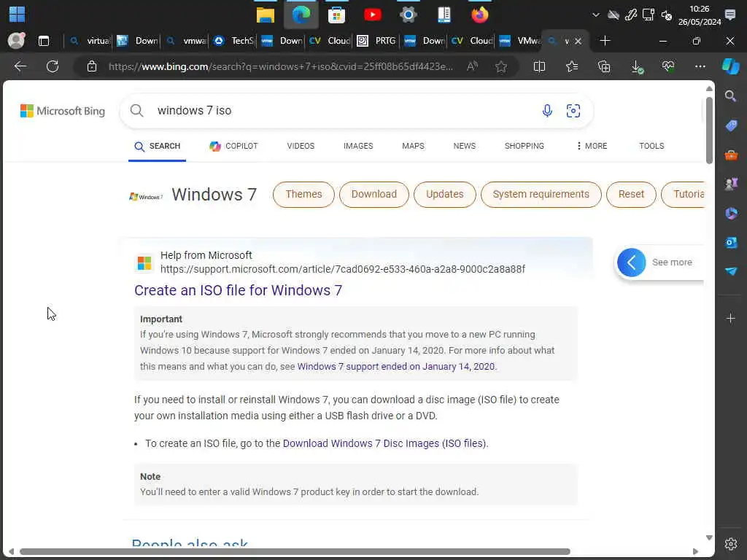747x560 pixels.
Task: Add app to sidebar plus
Action: (x=731, y=318)
